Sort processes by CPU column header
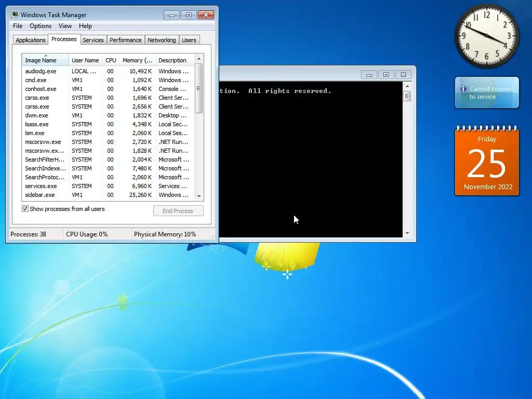 point(111,60)
